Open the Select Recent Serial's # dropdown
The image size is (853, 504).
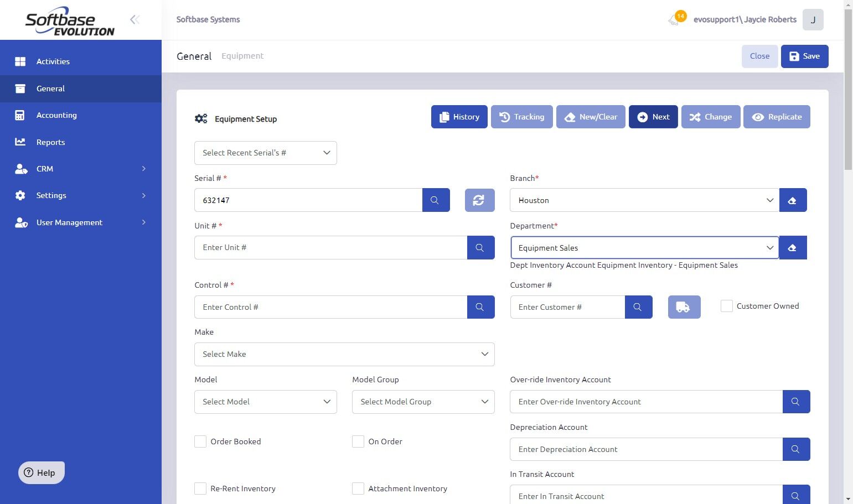point(266,153)
